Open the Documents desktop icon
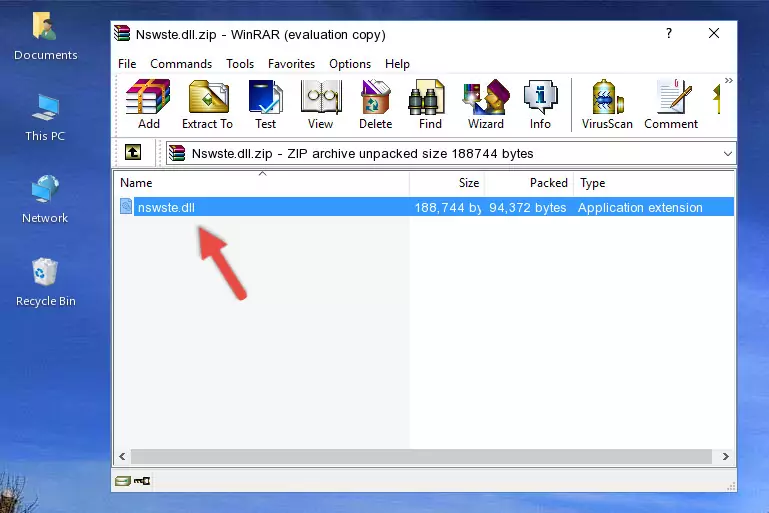 45,35
